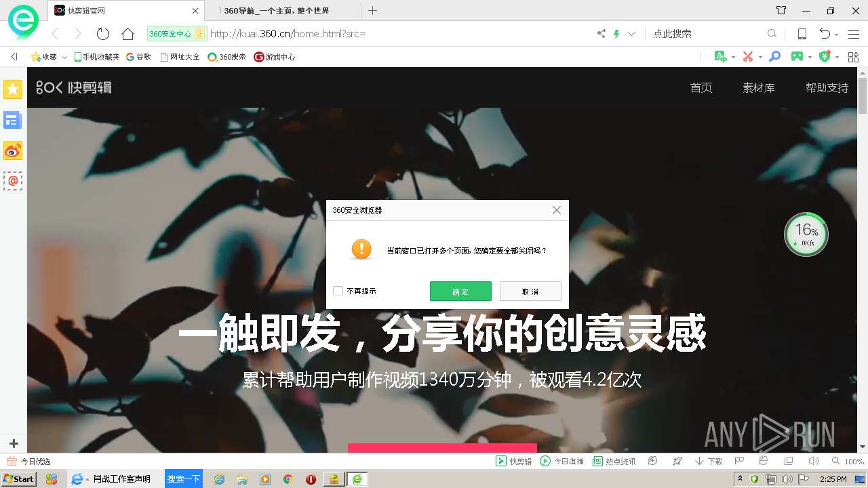The height and width of the screenshot is (488, 868).
Task: Open 首页 in site navigation
Action: coord(701,87)
